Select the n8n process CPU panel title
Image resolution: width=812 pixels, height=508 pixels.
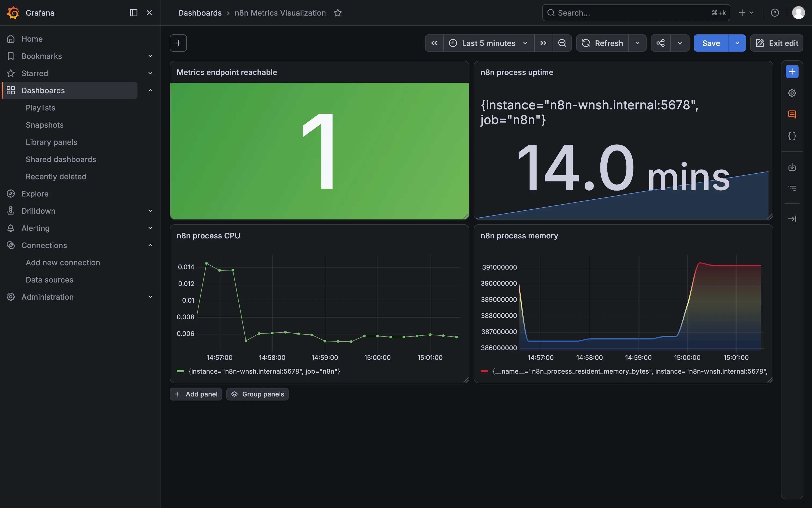[208, 235]
